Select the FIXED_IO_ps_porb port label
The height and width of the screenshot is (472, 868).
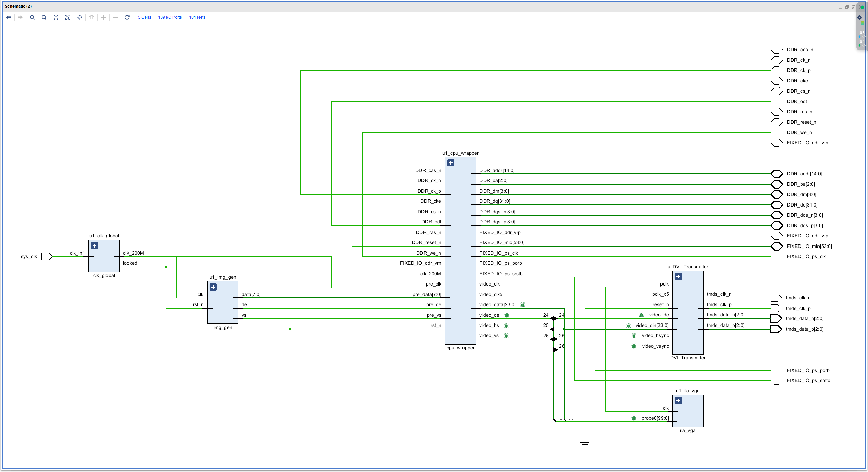coord(808,370)
